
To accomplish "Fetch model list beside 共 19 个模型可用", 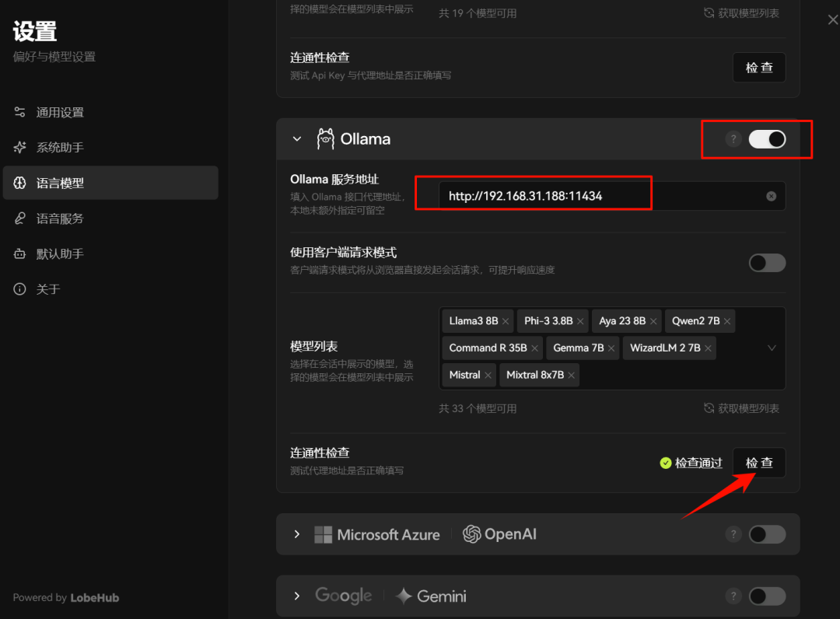I will pos(741,13).
